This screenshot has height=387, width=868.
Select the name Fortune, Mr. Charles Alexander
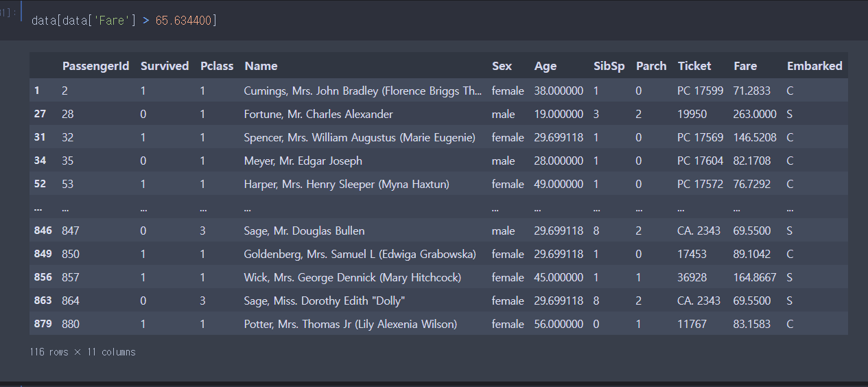coord(318,114)
